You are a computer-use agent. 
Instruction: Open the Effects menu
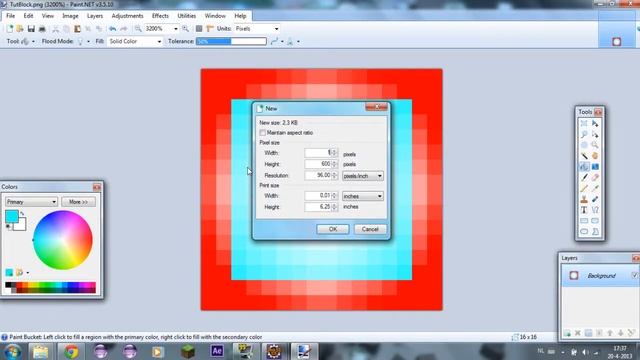coord(160,16)
